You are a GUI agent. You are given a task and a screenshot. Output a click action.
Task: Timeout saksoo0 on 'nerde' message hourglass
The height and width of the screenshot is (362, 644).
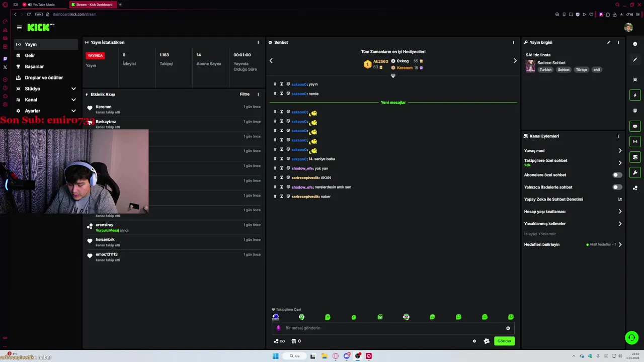point(281,94)
